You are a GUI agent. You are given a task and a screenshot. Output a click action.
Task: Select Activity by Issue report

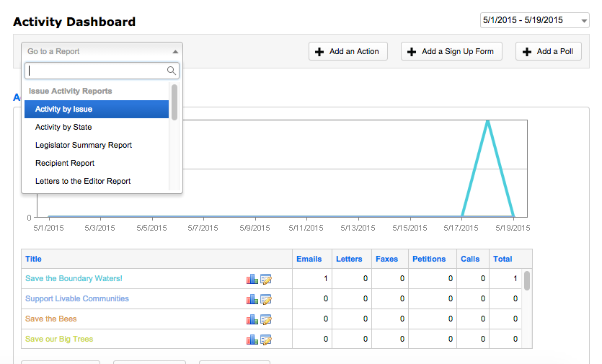pos(97,109)
